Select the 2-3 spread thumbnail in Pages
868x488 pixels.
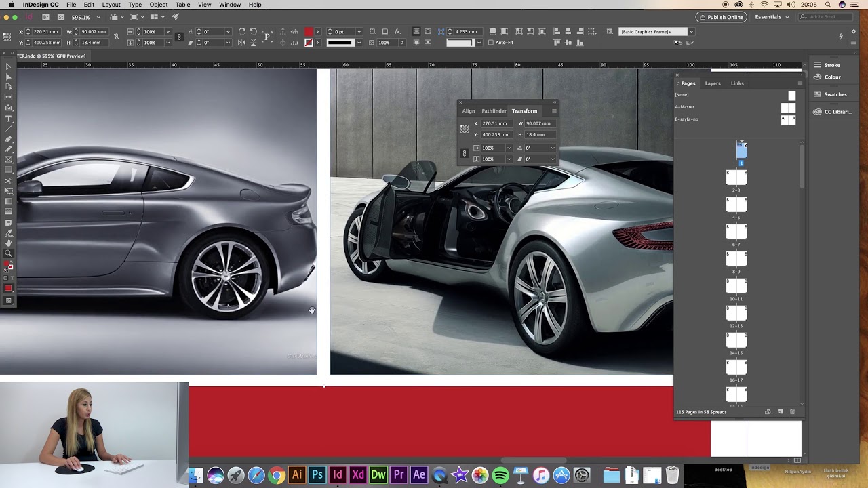pos(736,178)
